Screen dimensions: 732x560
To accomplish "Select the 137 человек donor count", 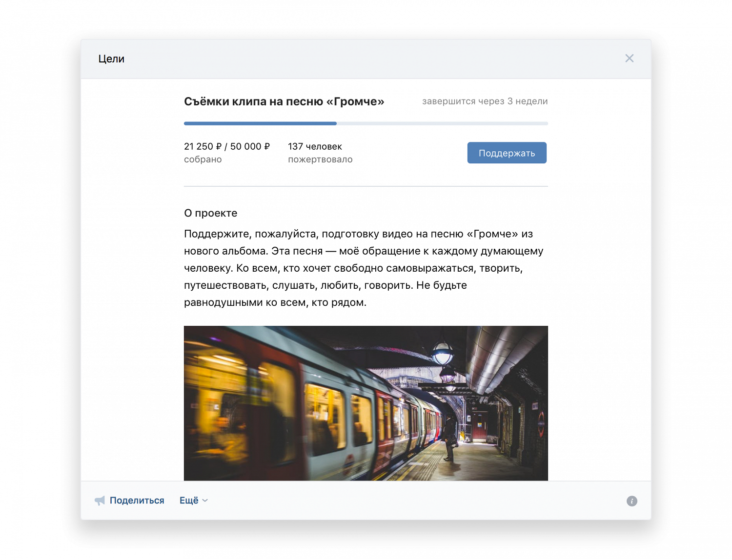I will [x=315, y=146].
